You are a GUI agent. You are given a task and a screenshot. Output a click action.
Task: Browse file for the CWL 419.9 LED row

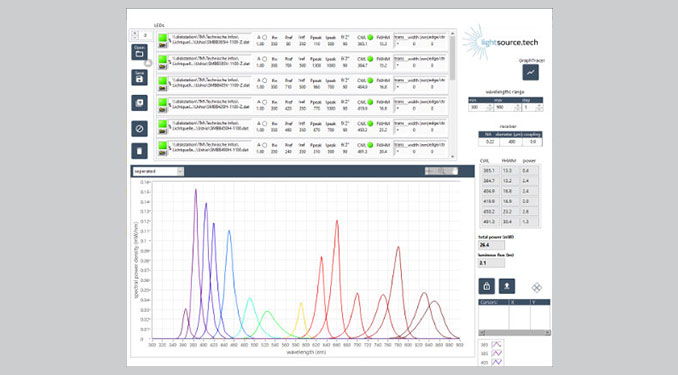point(162,109)
